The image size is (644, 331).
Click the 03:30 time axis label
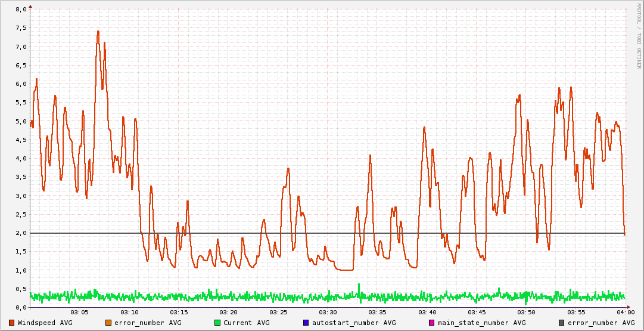pos(328,313)
